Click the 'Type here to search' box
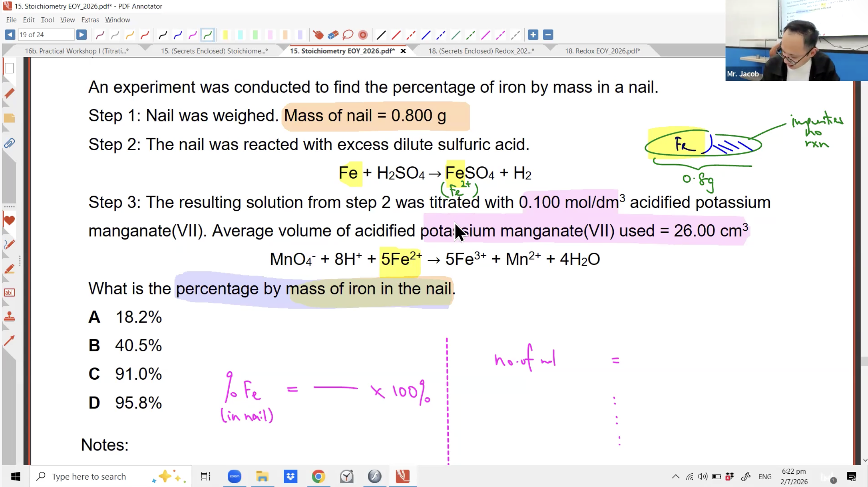Image resolution: width=868 pixels, height=487 pixels. [111, 477]
